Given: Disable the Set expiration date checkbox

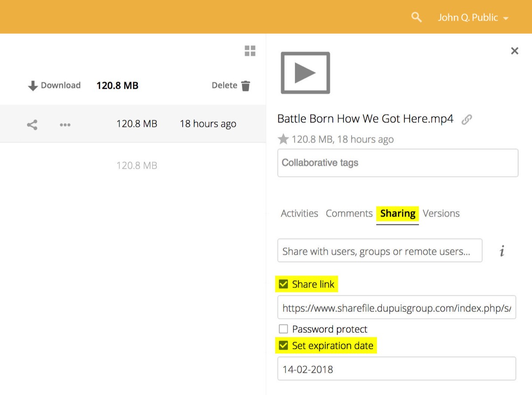Looking at the screenshot, I should [x=283, y=345].
